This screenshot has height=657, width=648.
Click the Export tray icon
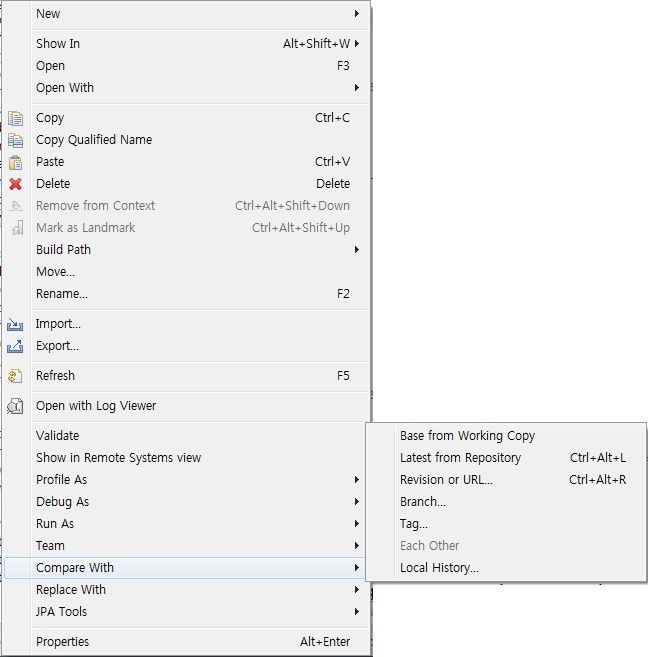[x=15, y=347]
